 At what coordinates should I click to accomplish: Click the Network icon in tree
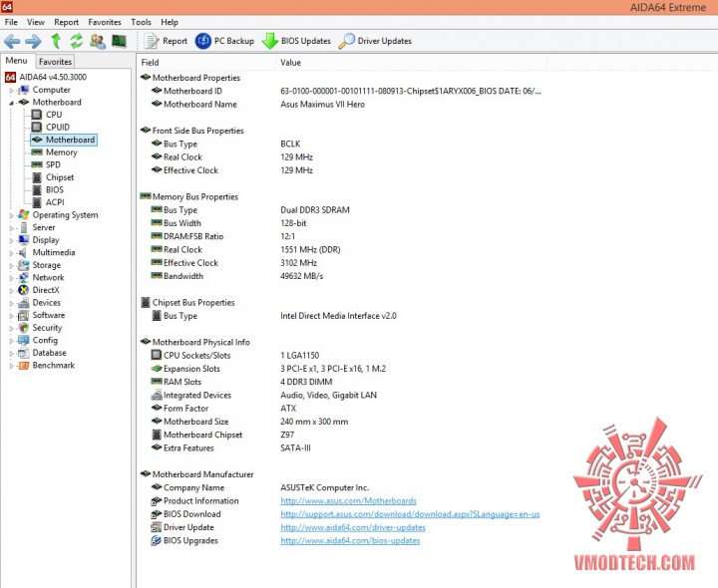coord(23,277)
